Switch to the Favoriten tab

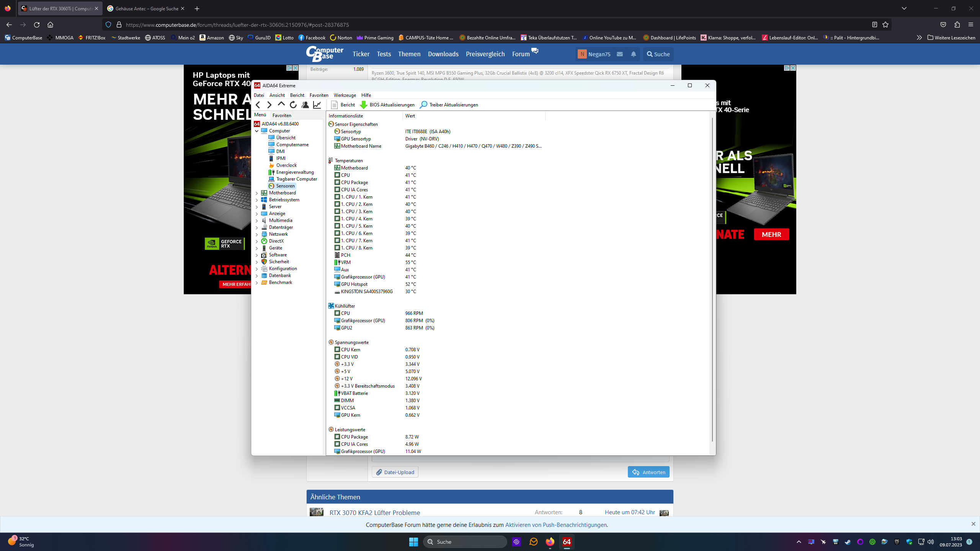tap(282, 115)
